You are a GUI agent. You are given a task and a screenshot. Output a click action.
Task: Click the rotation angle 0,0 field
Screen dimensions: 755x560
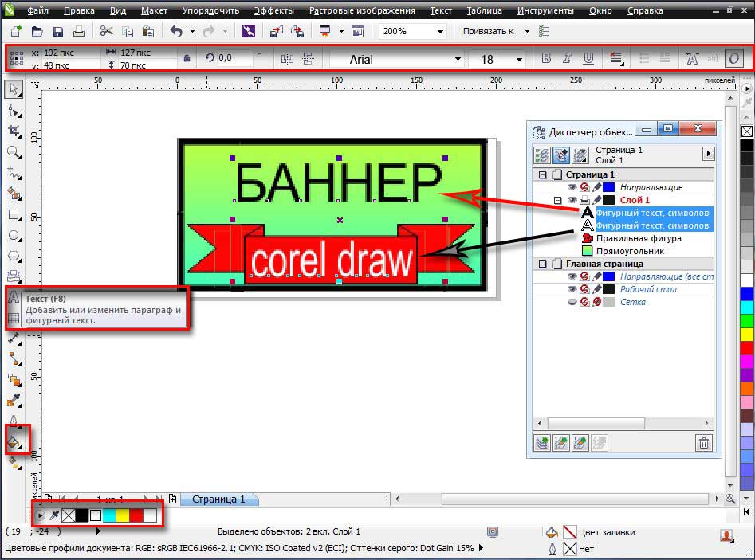pyautogui.click(x=234, y=57)
